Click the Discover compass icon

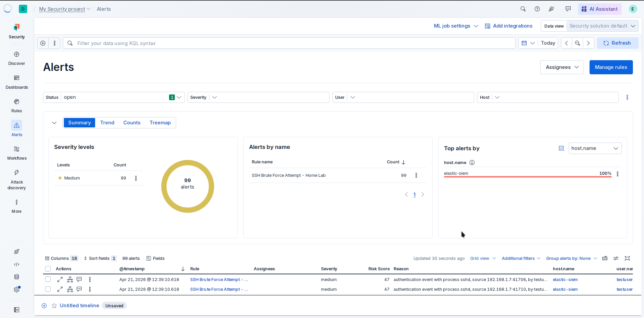[16, 54]
